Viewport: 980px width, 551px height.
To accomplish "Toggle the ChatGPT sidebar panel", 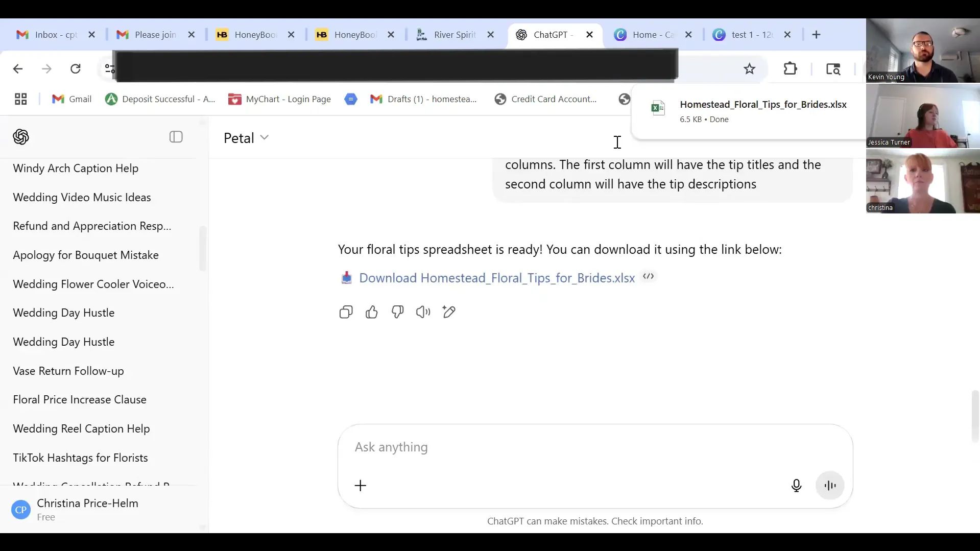I will tap(176, 137).
